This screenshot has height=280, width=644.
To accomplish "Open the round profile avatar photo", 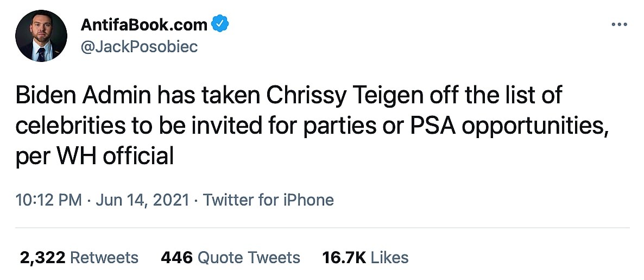I will (x=41, y=36).
